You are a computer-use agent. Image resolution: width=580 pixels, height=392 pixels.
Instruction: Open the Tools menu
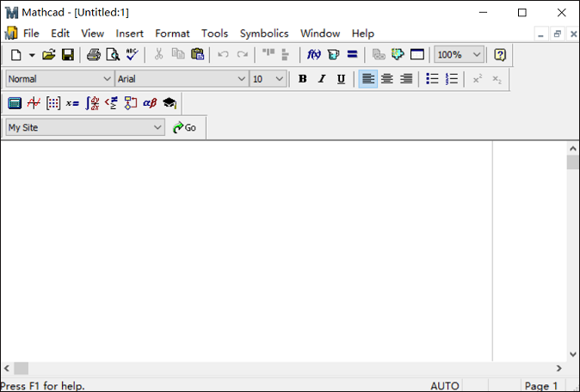pos(214,34)
